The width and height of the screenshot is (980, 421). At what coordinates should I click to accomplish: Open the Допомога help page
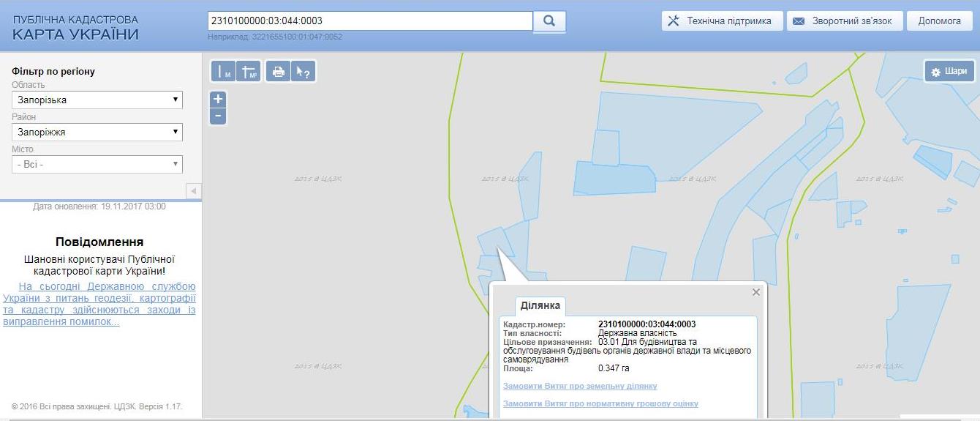coord(939,21)
